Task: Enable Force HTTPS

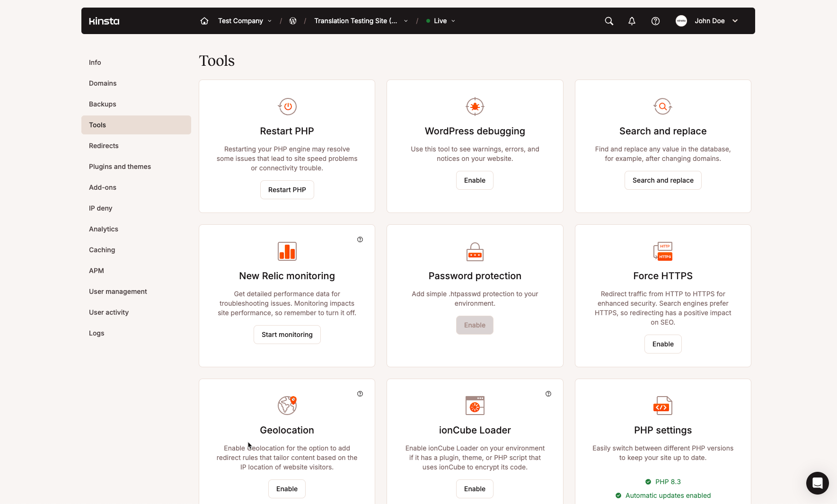Action: coord(663,344)
